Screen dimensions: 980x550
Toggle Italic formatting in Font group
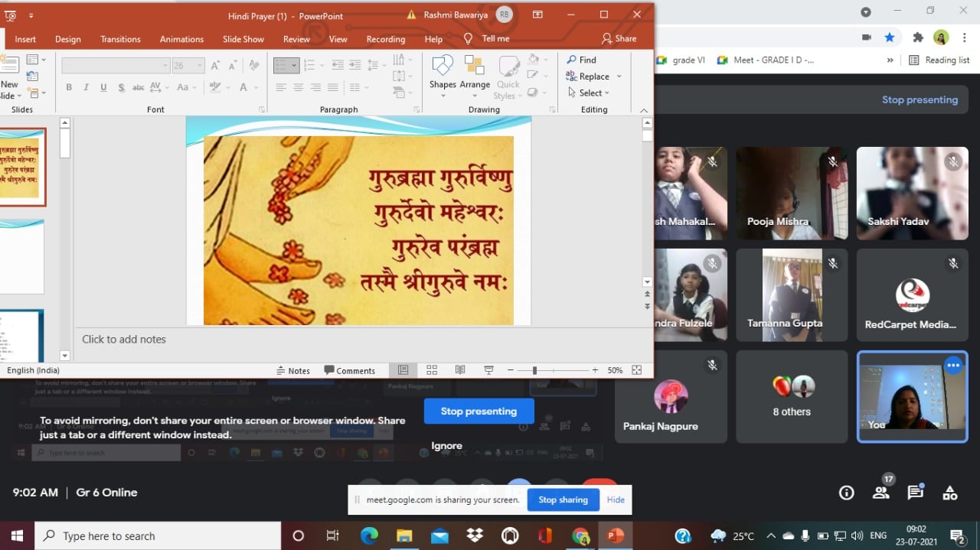click(86, 87)
